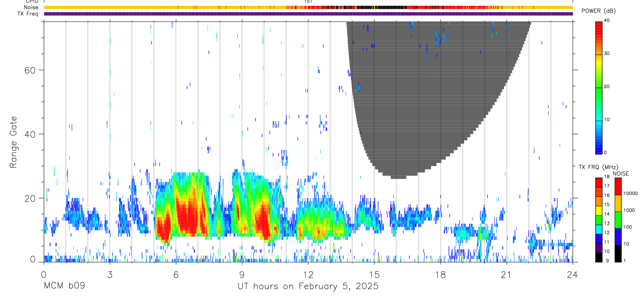Image resolution: width=644 pixels, height=297 pixels.
Task: Click x-axis tick label 12
Action: 308,274
